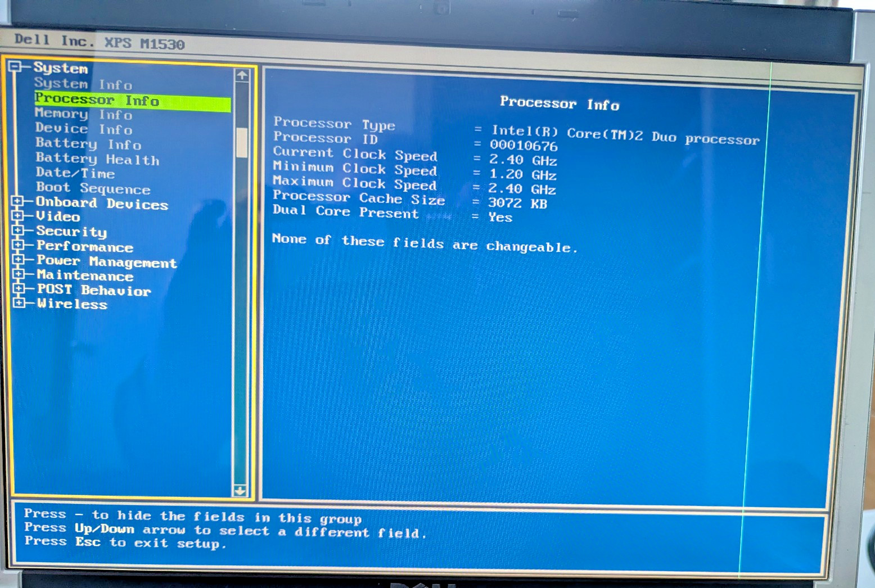Viewport: 875px width, 588px height.
Task: Click the Dell Inc. XPS M1530 title
Action: tap(100, 42)
